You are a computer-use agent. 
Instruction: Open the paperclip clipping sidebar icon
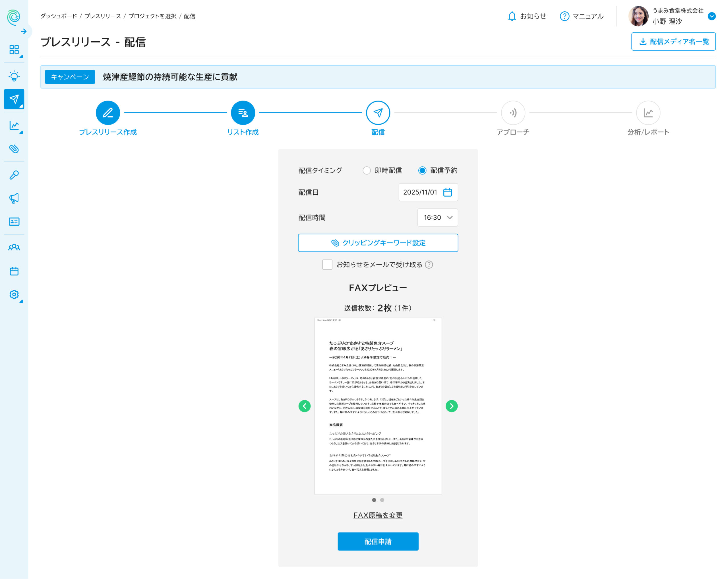(14, 149)
